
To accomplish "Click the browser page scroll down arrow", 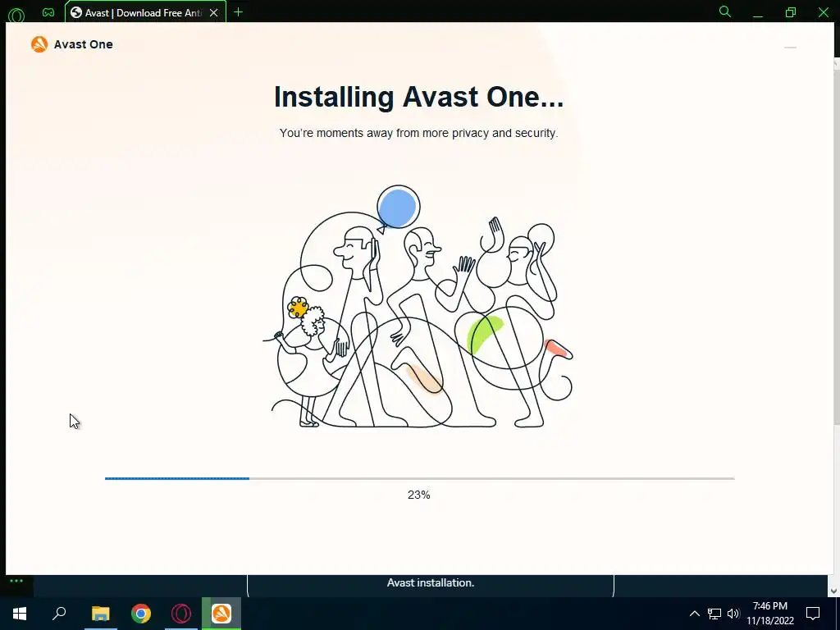I will (834, 591).
